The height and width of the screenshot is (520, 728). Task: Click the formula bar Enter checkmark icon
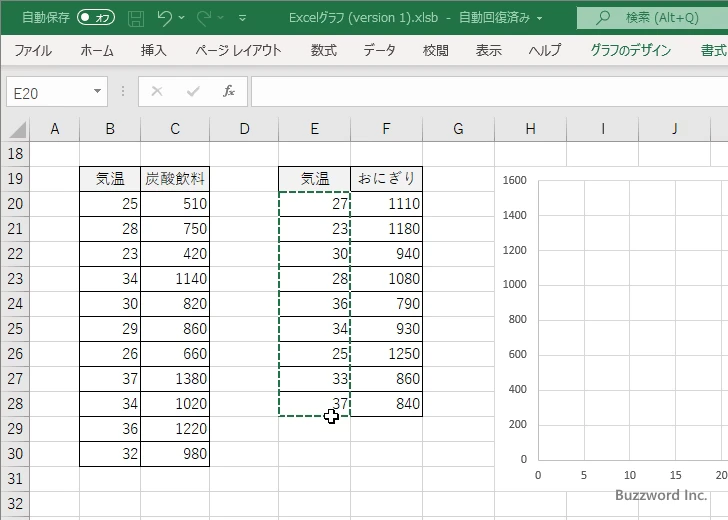pos(193,91)
